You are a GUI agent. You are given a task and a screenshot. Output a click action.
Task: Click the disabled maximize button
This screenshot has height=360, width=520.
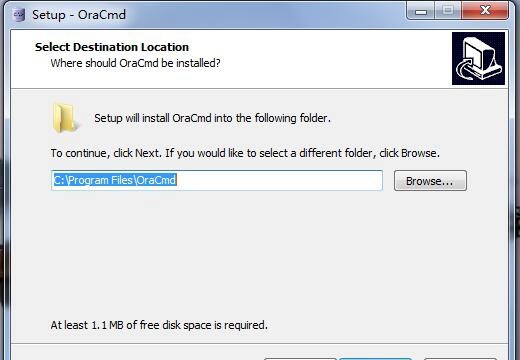[448, 11]
